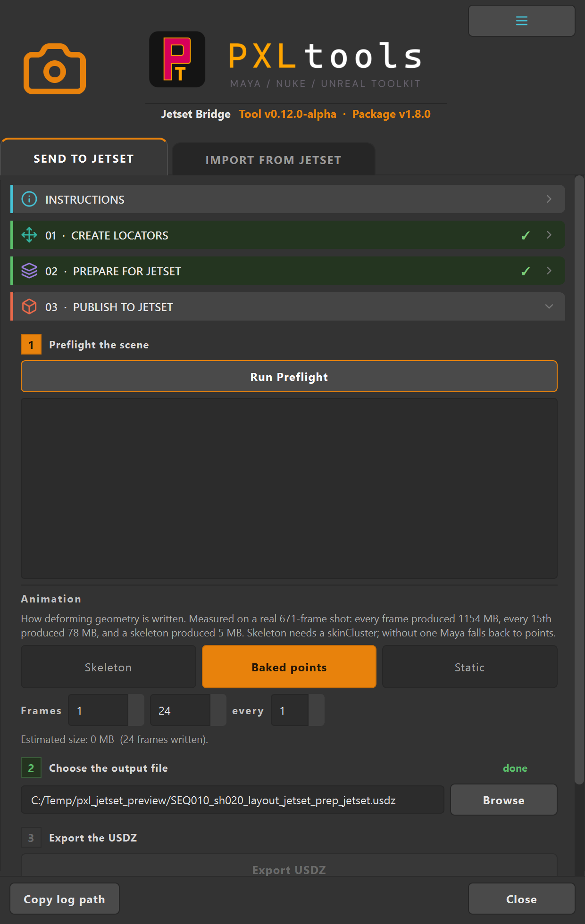Click the 'Export the USDZ' heading
Screen dimensions: 585x924
93,838
